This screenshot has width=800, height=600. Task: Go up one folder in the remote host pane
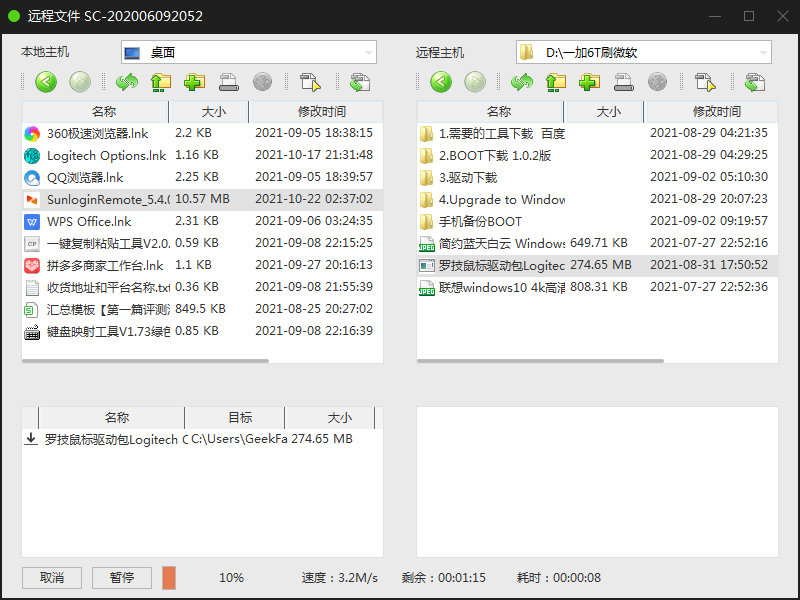pyautogui.click(x=556, y=82)
